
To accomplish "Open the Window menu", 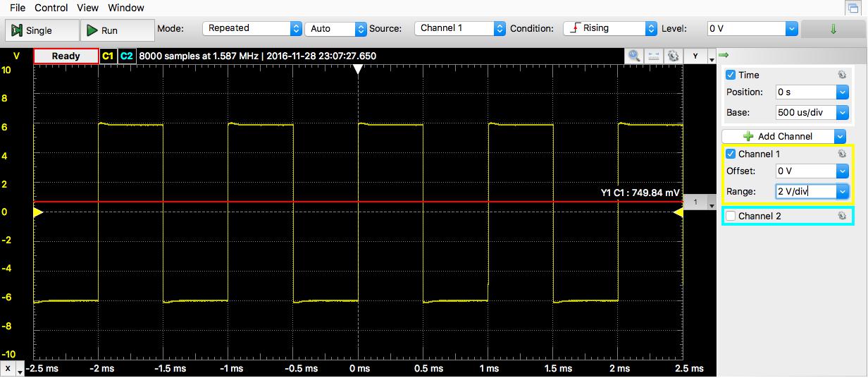I will click(x=126, y=8).
